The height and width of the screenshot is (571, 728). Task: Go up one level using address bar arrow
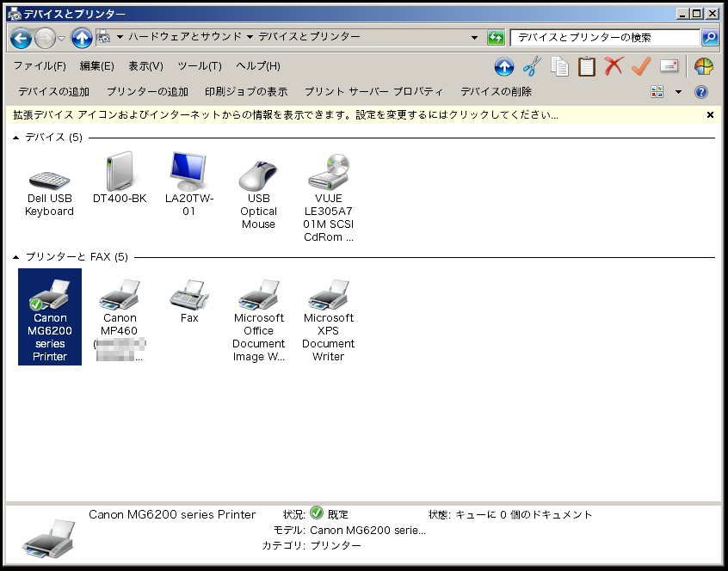click(x=82, y=38)
